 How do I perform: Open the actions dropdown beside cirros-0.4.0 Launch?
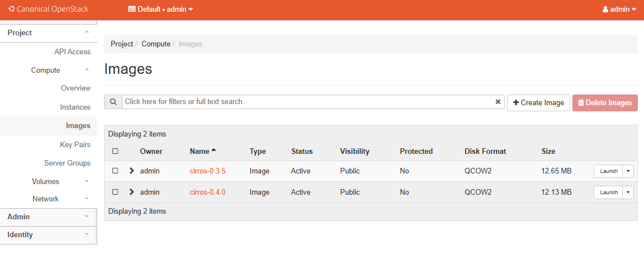click(628, 192)
